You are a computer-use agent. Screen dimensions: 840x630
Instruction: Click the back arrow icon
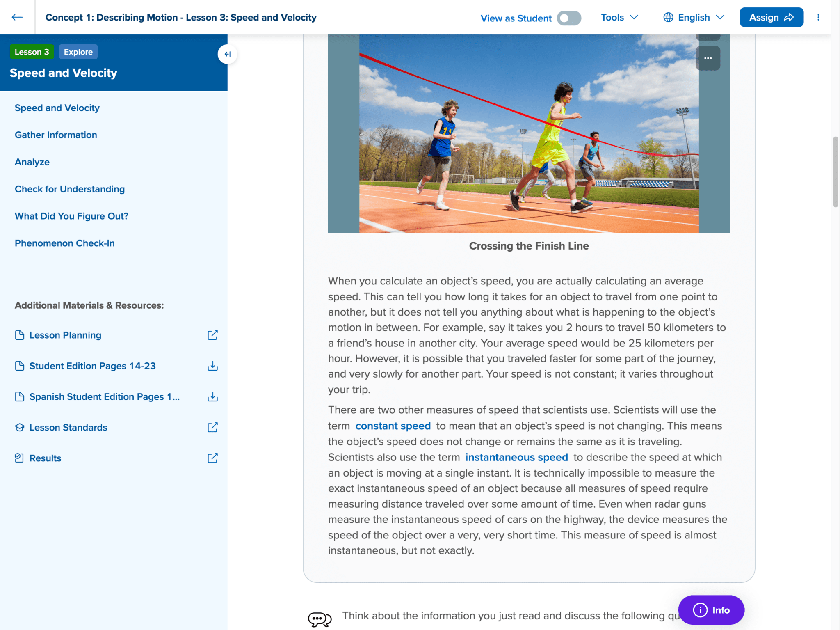point(17,17)
